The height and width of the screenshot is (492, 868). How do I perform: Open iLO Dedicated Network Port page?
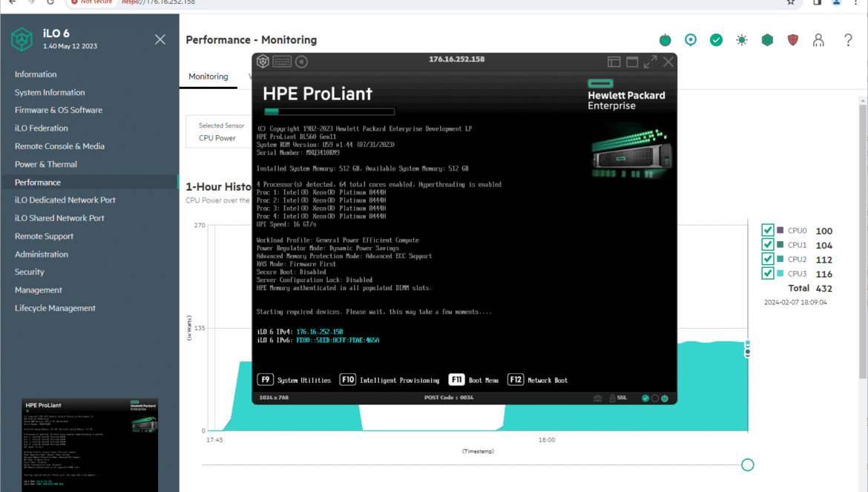pos(65,200)
